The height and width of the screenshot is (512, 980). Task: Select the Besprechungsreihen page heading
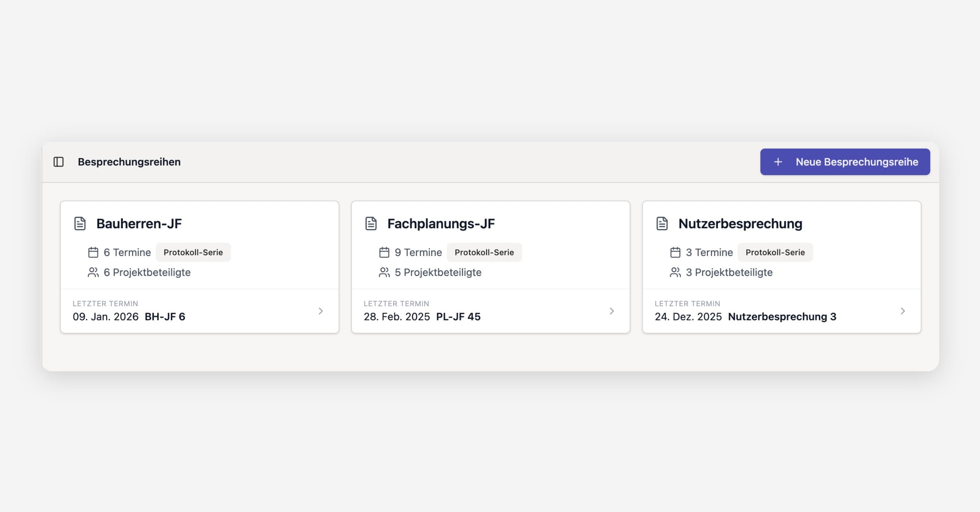[129, 162]
